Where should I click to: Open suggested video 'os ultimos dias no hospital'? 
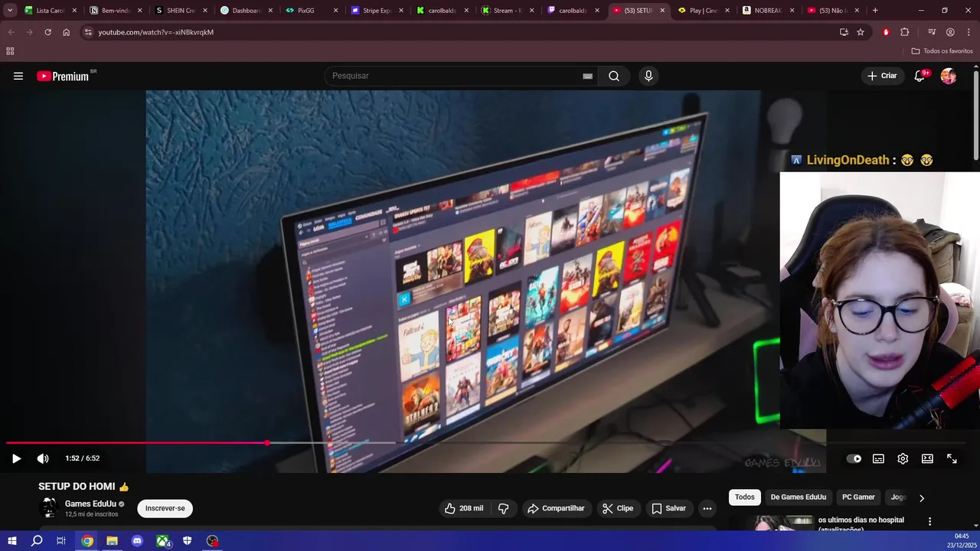[x=861, y=523]
